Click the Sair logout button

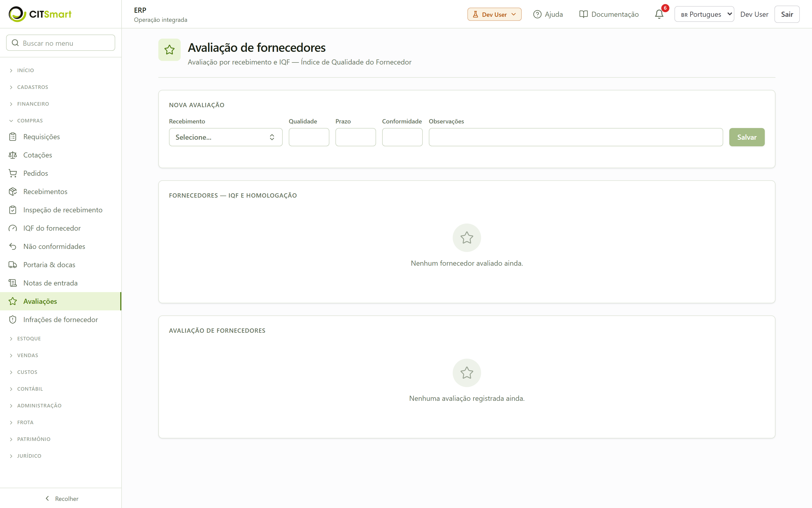787,14
